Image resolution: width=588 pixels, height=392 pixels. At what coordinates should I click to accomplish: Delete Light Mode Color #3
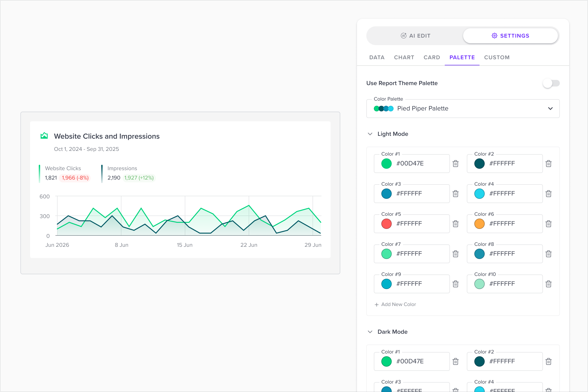click(x=456, y=193)
